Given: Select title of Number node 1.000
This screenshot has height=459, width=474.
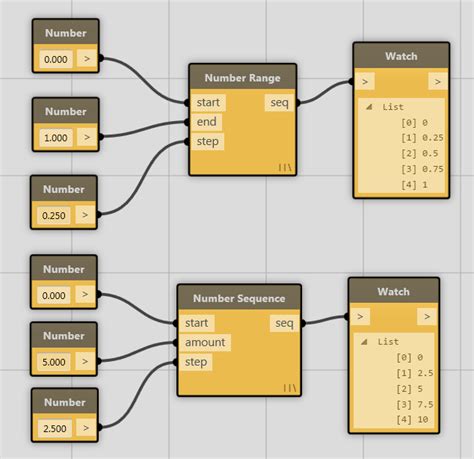Looking at the screenshot, I should coord(66,112).
